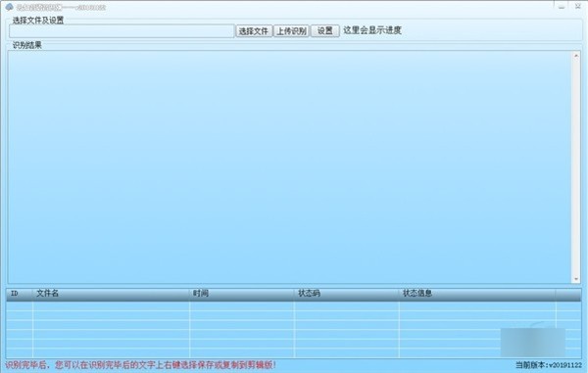The width and height of the screenshot is (588, 373).
Task: Close the window with the X button
Action: [x=578, y=7]
